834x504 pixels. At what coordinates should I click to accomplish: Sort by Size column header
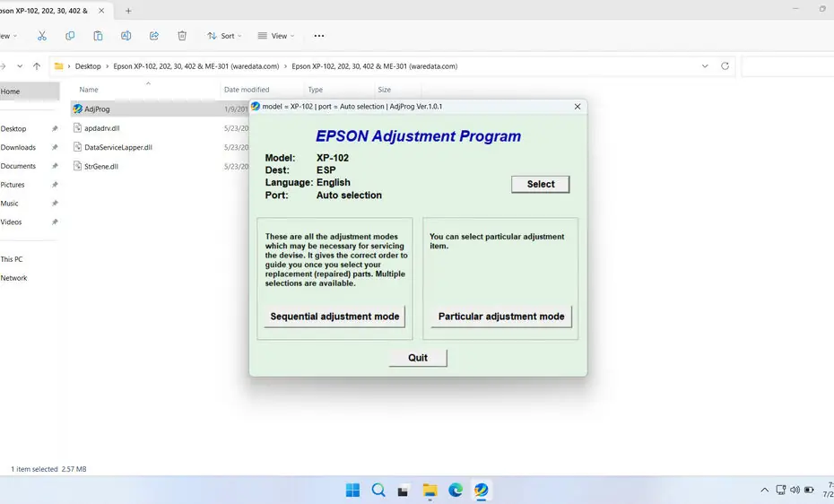point(384,90)
